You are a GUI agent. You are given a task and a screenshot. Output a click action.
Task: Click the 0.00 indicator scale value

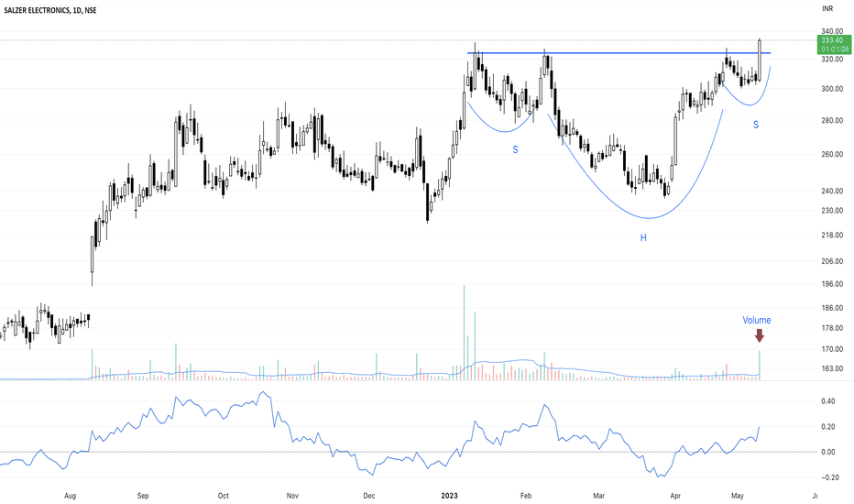tap(827, 452)
